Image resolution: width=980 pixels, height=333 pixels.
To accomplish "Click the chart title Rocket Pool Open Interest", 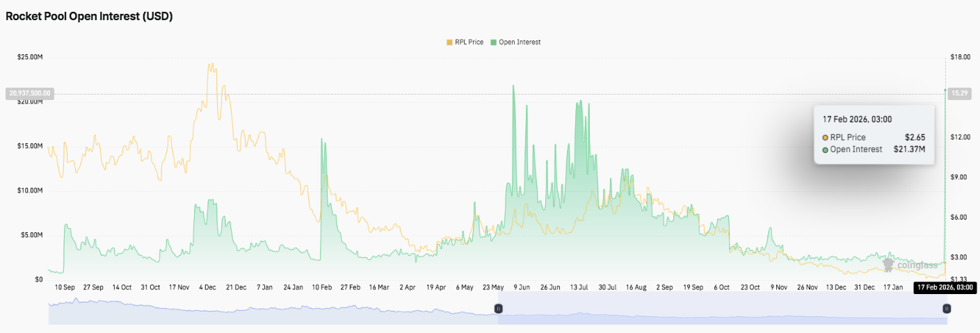I will [x=89, y=17].
